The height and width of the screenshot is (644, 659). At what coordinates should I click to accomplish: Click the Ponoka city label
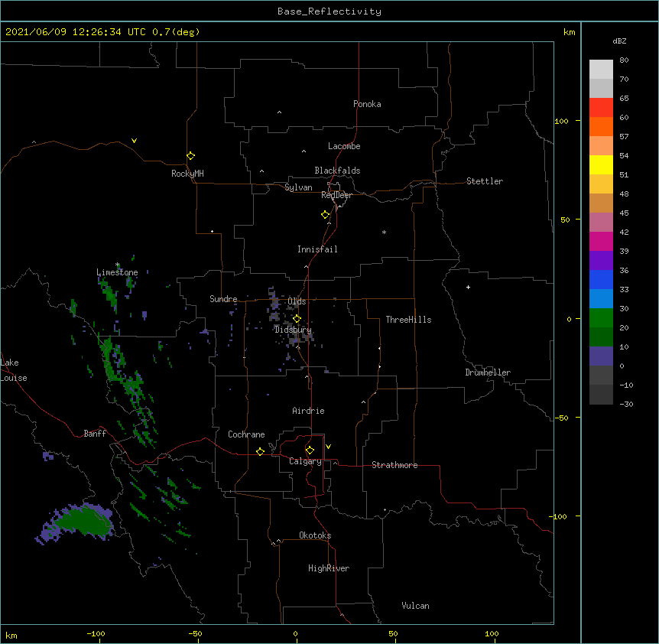(367, 104)
